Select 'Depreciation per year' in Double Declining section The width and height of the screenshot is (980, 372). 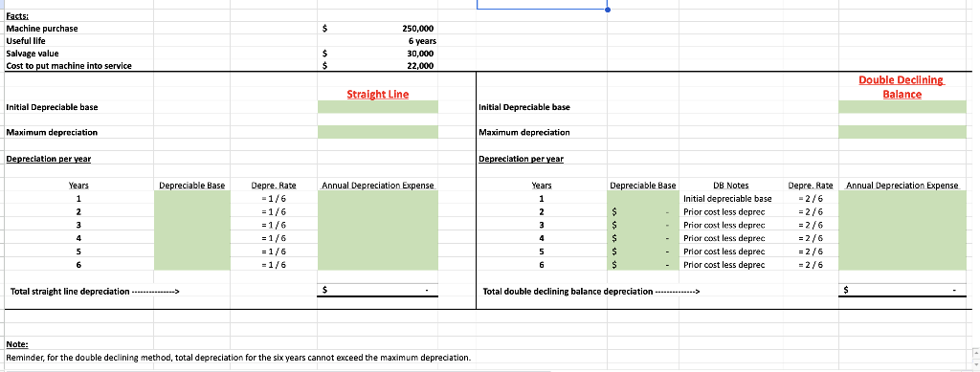tap(521, 159)
